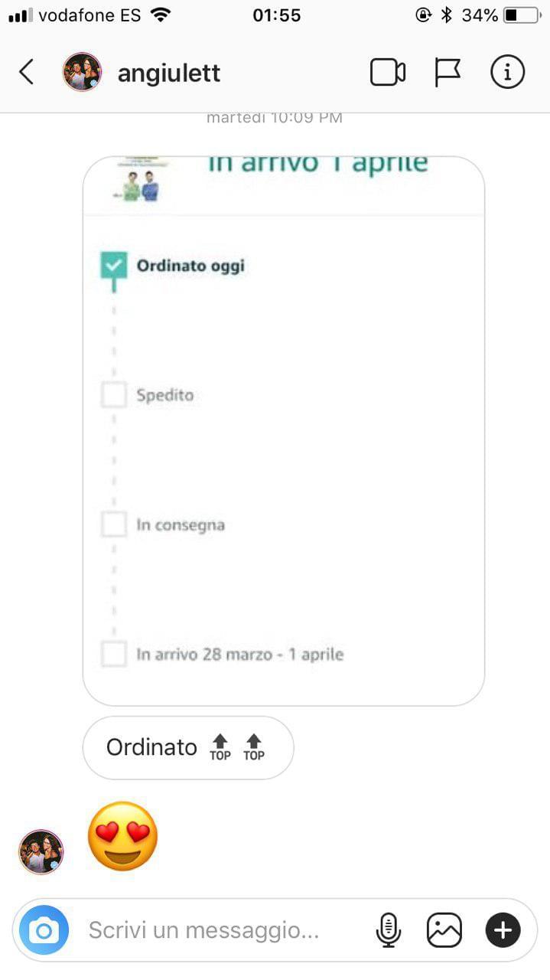Open angiulett's profile picture in header

point(82,73)
